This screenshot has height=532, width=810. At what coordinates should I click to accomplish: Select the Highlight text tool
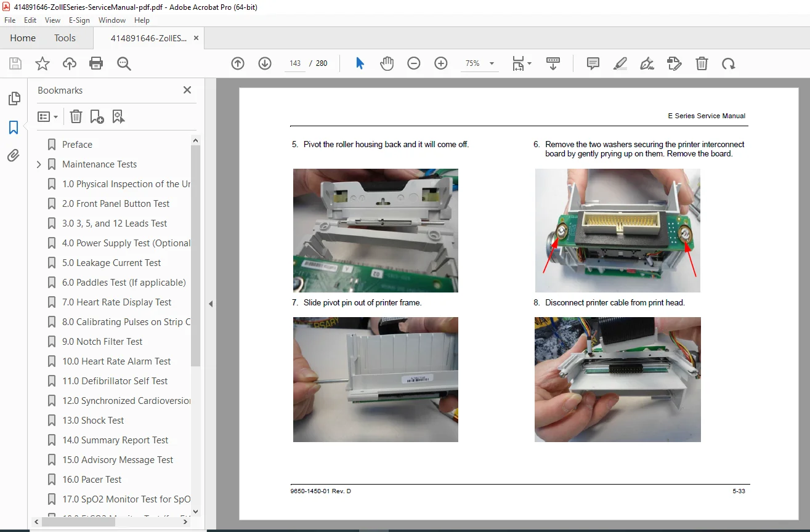pyautogui.click(x=620, y=63)
